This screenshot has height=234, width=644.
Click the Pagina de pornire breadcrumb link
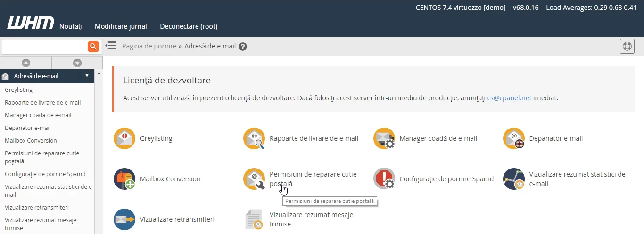coord(149,46)
